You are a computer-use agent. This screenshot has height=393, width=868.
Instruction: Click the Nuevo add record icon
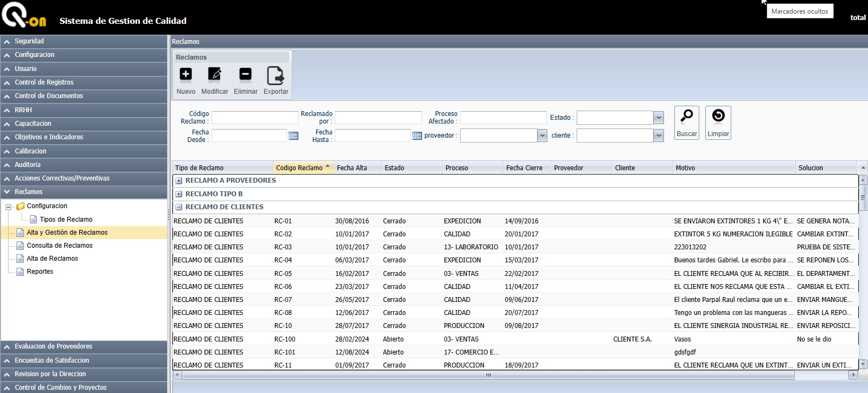click(x=186, y=75)
